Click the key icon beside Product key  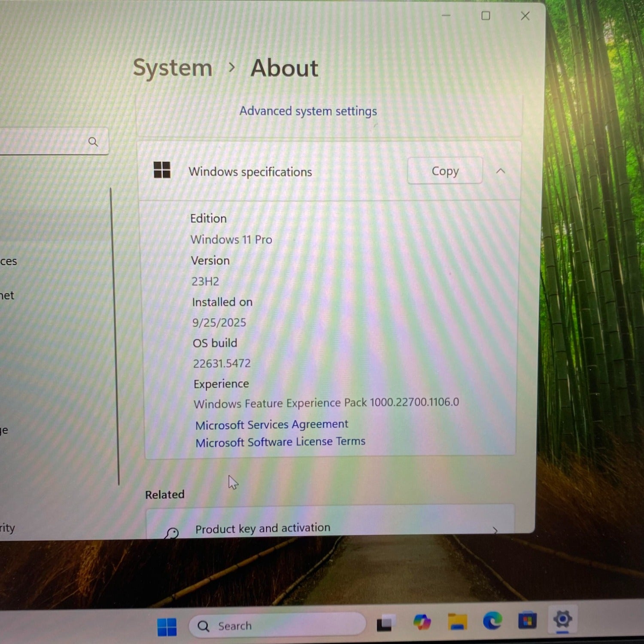point(172,533)
